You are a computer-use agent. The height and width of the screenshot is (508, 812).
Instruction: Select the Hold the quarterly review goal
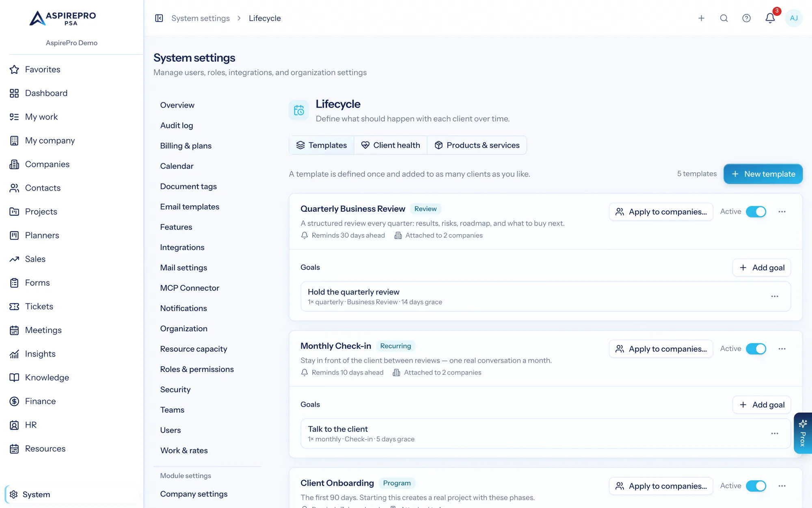point(546,296)
